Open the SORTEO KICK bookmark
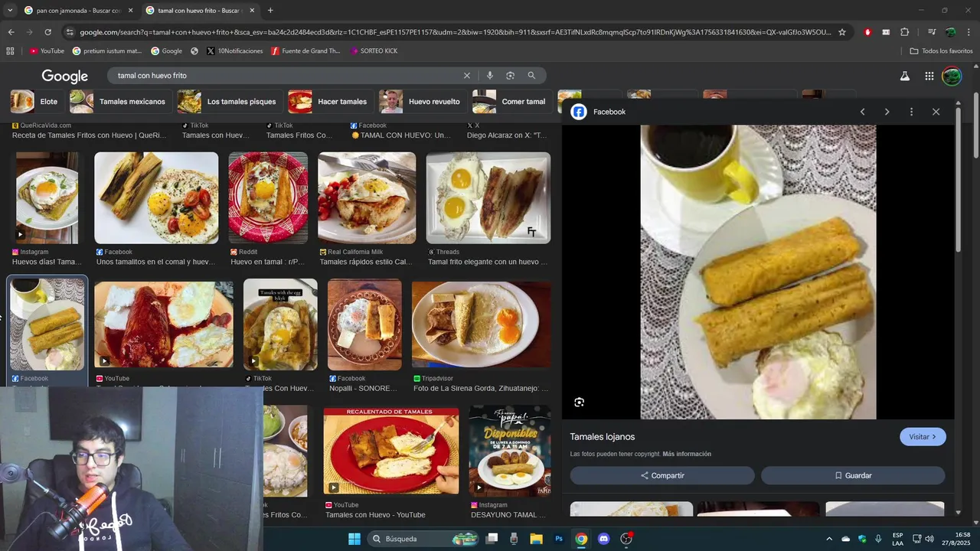The width and height of the screenshot is (980, 551). click(374, 51)
